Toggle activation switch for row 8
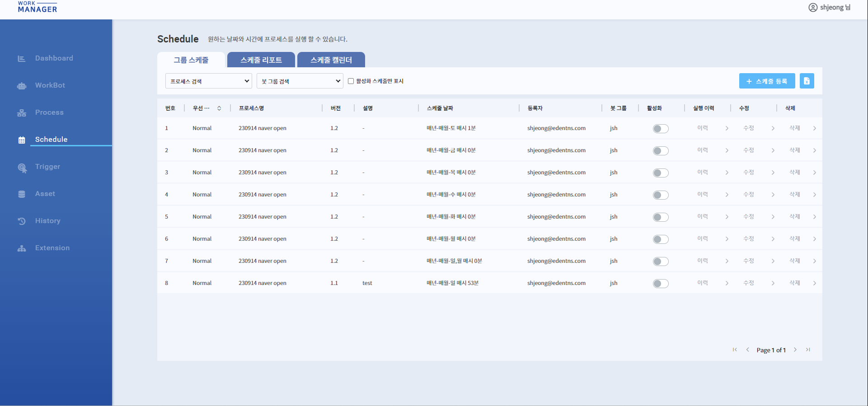The height and width of the screenshot is (406, 868). tap(661, 284)
